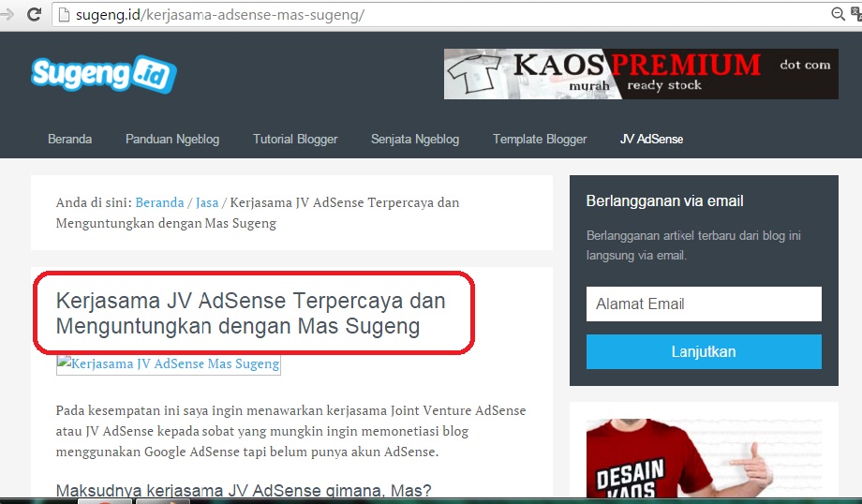Follow the Jasa breadcrumb link
Image resolution: width=862 pixels, height=504 pixels.
[x=207, y=202]
